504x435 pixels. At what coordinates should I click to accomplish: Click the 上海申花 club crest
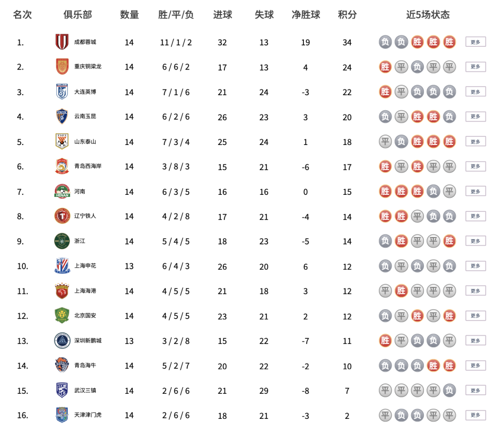(x=62, y=266)
